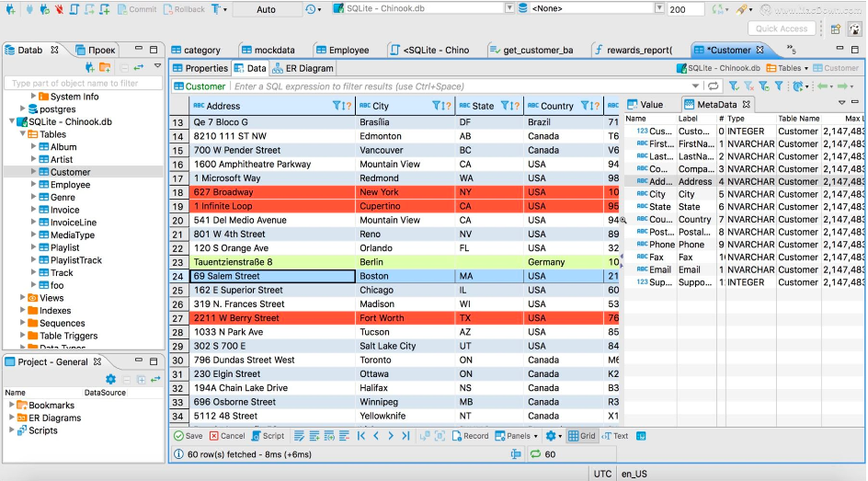Click the delete row icon
Image resolution: width=868 pixels, height=481 pixels.
tap(344, 436)
